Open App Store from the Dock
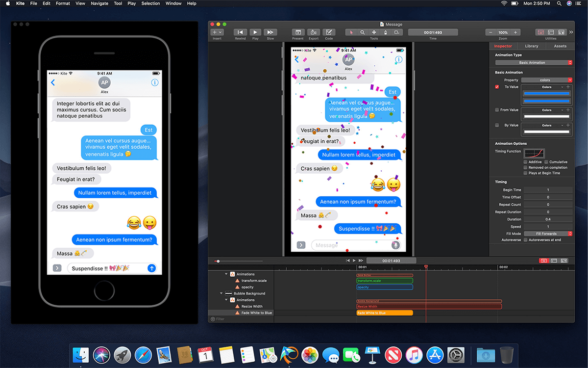The width and height of the screenshot is (588, 368). point(435,354)
